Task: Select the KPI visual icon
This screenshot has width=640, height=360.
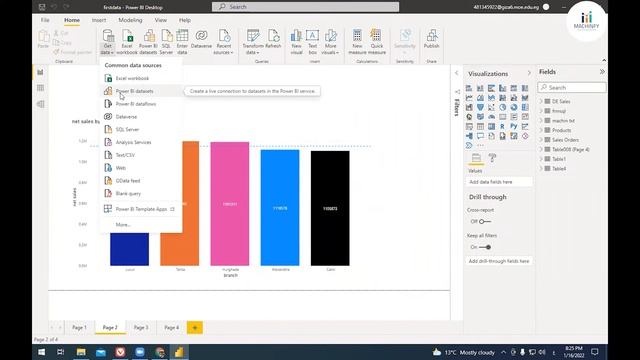Action: pyautogui.click(x=525, y=117)
